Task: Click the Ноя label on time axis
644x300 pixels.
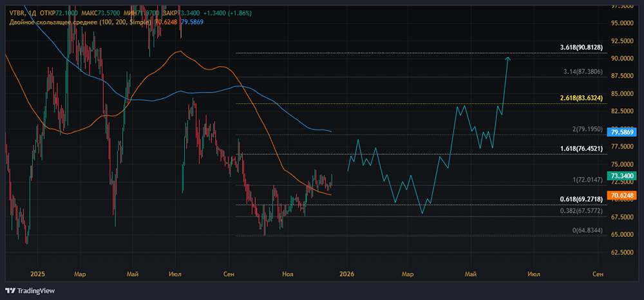Action: click(288, 274)
